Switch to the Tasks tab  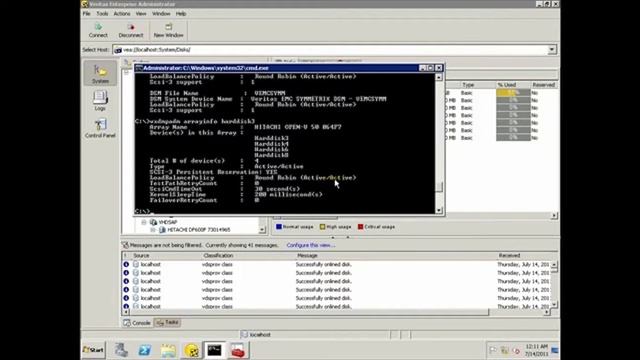(x=167, y=322)
